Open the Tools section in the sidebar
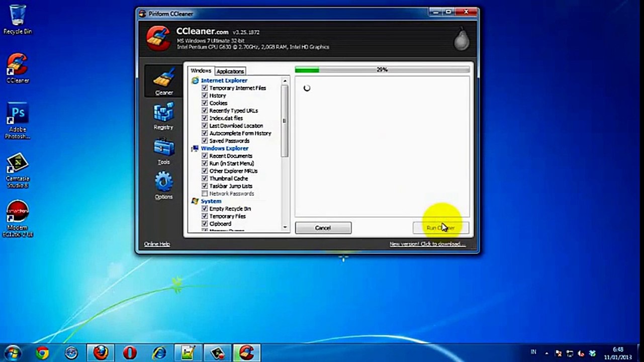644x362 pixels. 164,151
